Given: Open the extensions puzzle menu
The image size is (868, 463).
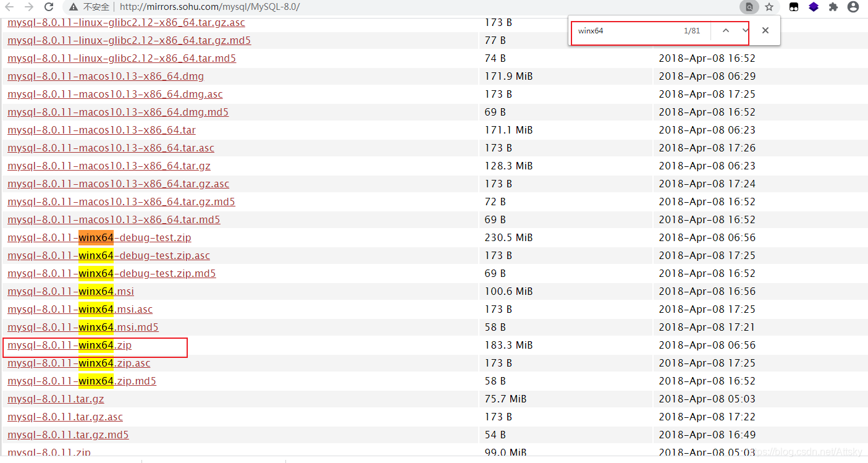Looking at the screenshot, I should coord(833,7).
